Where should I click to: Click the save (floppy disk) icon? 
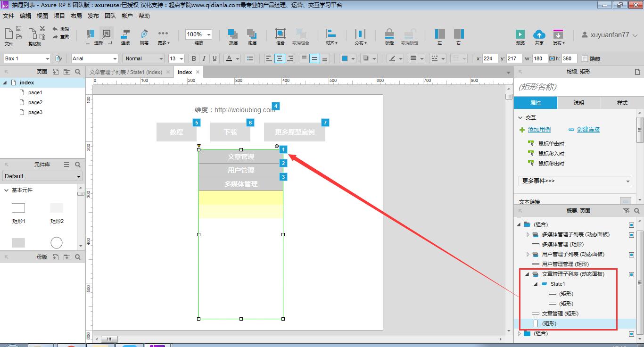[19, 29]
